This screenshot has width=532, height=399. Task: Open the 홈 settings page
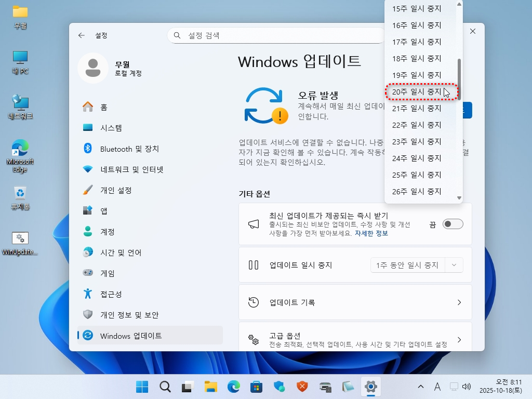pos(150,107)
